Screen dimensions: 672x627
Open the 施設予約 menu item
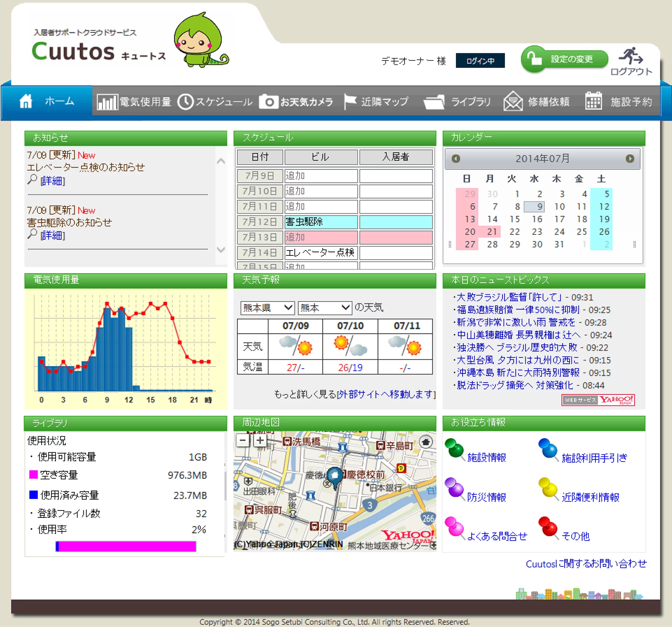(619, 102)
